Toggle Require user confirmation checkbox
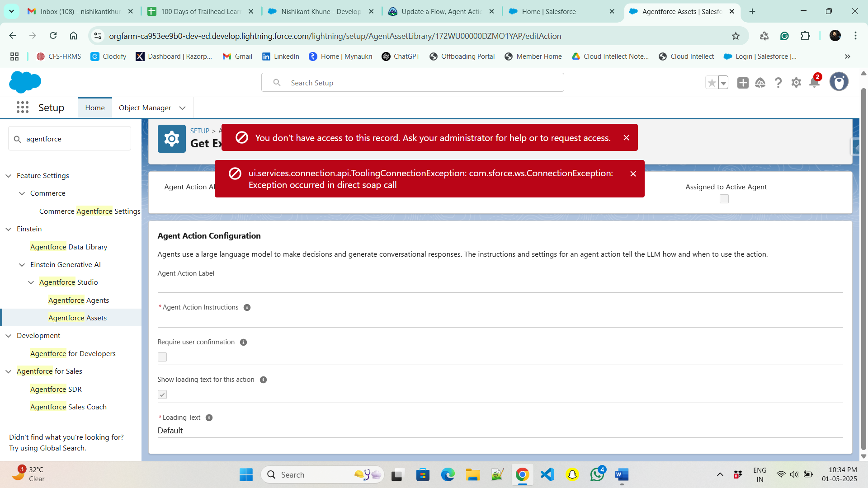 tap(162, 357)
